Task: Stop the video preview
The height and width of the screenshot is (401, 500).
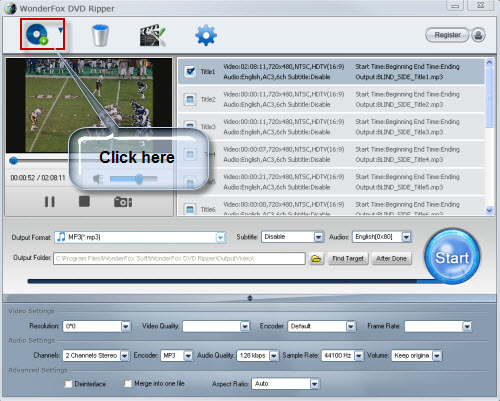Action: pyautogui.click(x=84, y=201)
